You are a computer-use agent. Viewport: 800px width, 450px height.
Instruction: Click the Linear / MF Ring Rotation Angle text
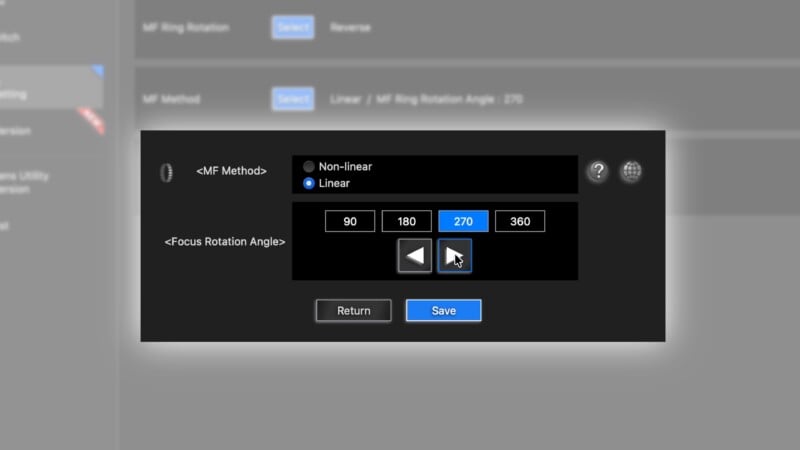point(426,99)
